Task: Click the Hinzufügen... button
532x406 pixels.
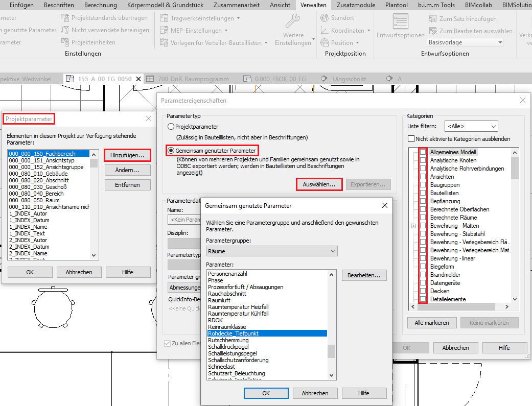Action: click(127, 154)
